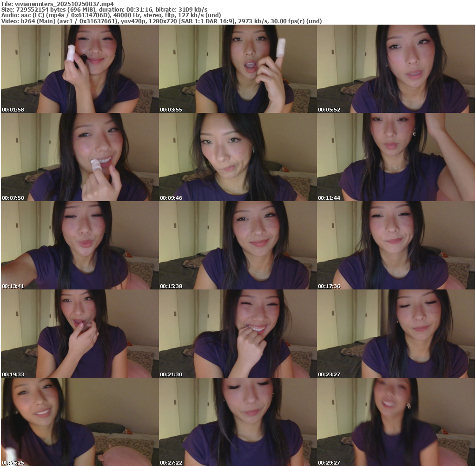Select the thumbnail stamped 00:25:25
This screenshot has height=466, width=476.
80,422
